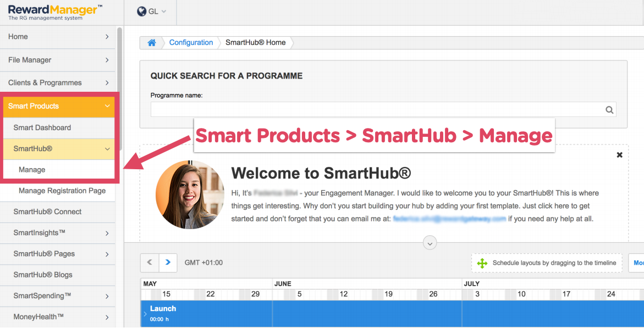Click the Reward Manager logo

pos(55,12)
